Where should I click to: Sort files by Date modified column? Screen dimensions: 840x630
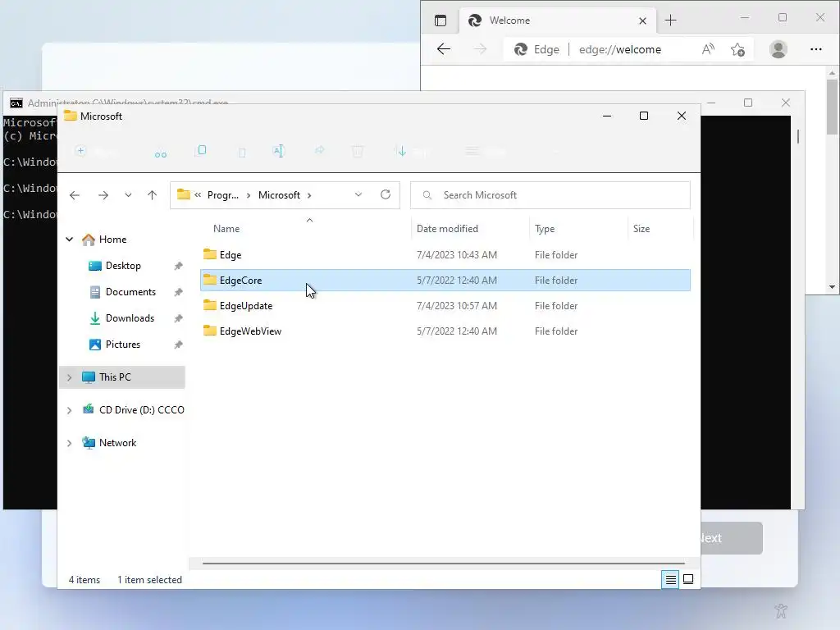(447, 229)
